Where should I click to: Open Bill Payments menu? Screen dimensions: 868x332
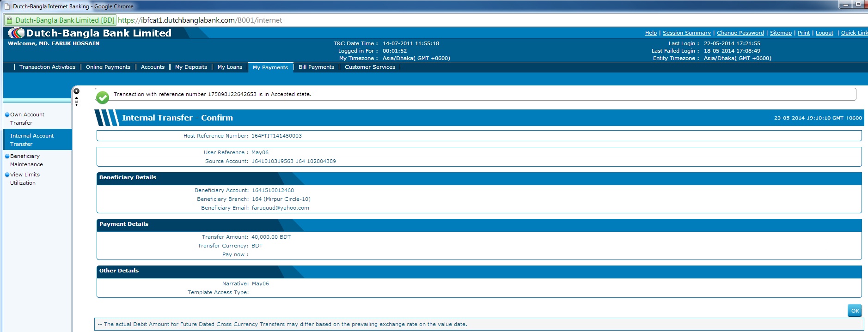316,67
